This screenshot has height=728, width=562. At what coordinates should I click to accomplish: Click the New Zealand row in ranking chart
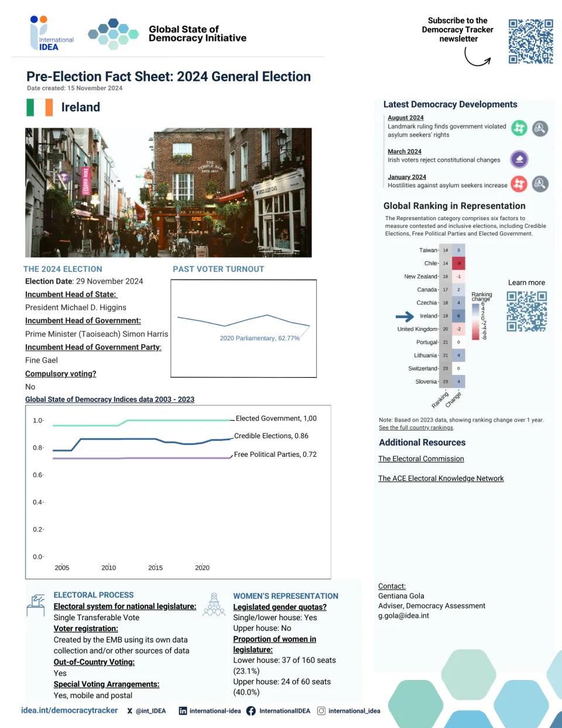pos(434,276)
